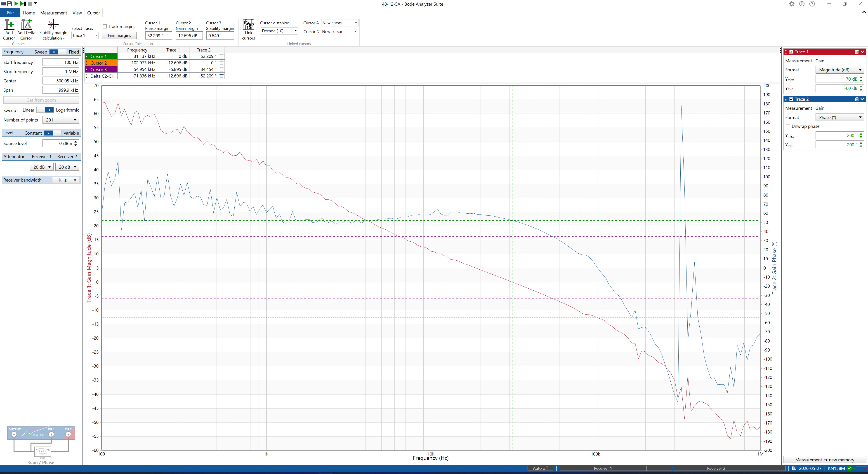Expand the Cursor distance Decade dropdown
This screenshot has height=474, width=868.
tap(279, 31)
